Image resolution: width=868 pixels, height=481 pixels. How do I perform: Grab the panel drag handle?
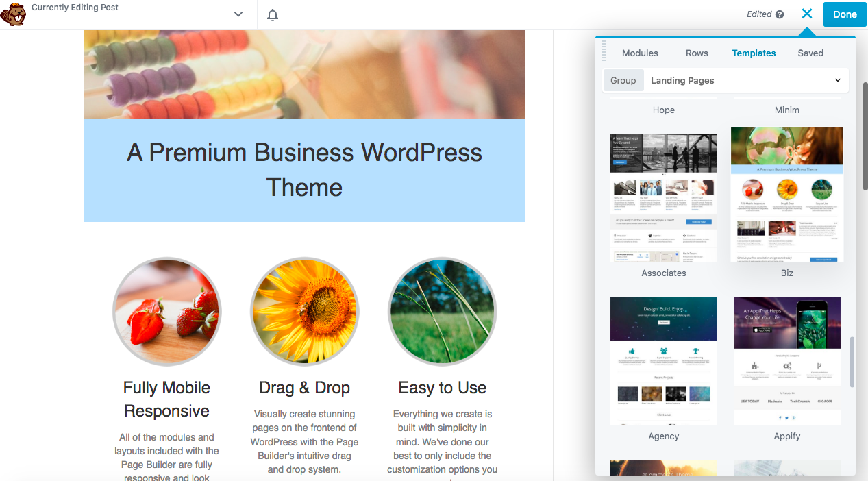click(x=604, y=51)
